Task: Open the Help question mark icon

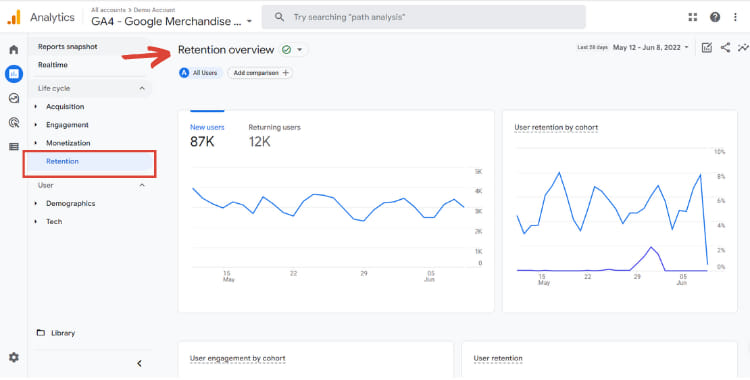Action: click(715, 17)
